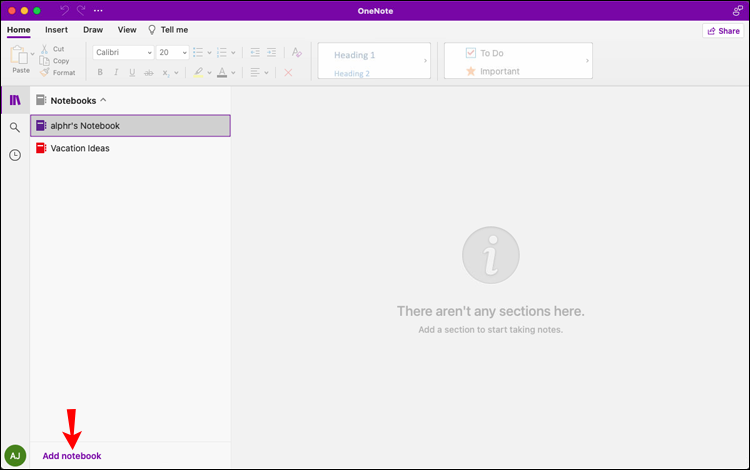Toggle Italic formatting
This screenshot has width=750, height=470.
pyautogui.click(x=116, y=72)
